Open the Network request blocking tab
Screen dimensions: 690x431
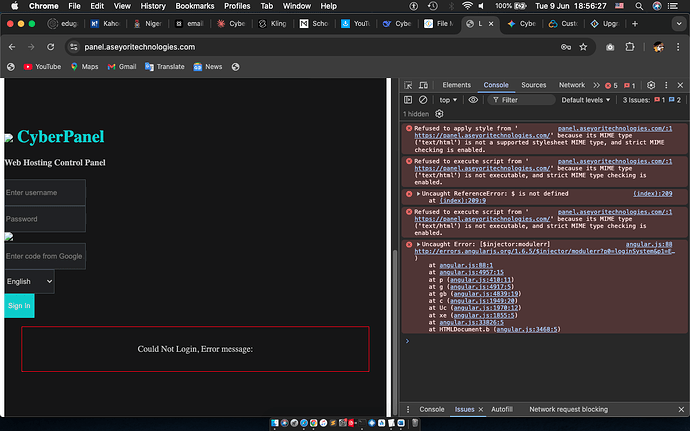pos(568,409)
